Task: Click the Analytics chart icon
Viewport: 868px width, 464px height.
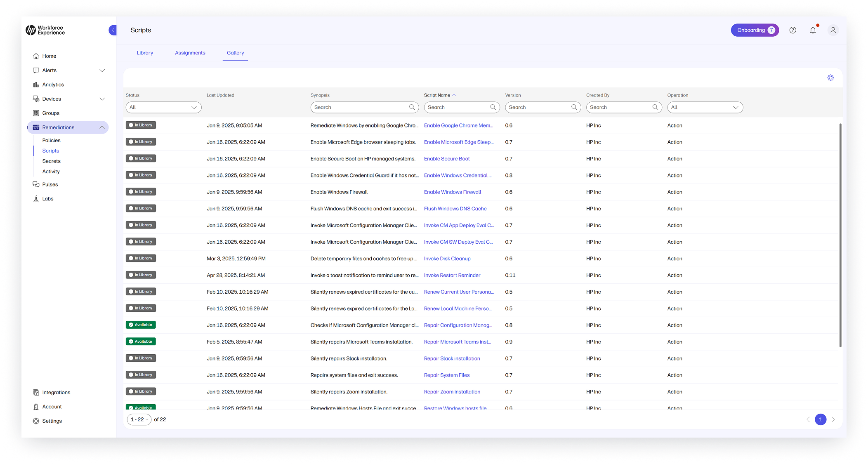Action: [x=36, y=85]
